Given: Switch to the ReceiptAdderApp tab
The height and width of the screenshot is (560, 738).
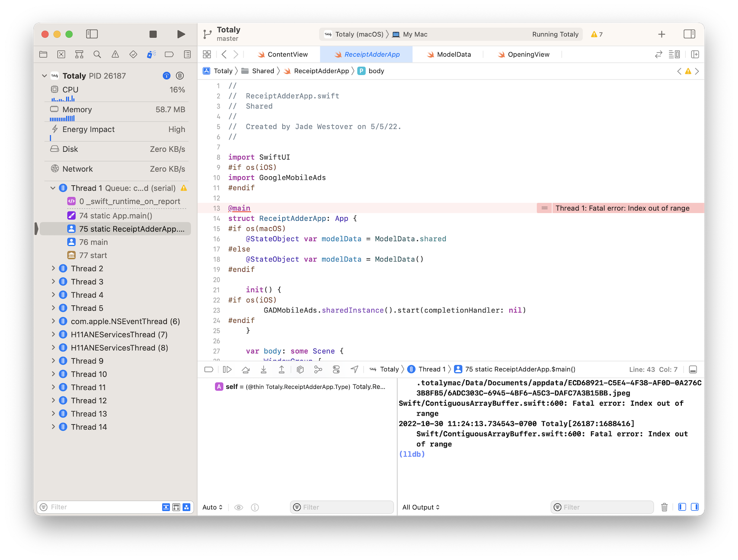Looking at the screenshot, I should pyautogui.click(x=366, y=54).
